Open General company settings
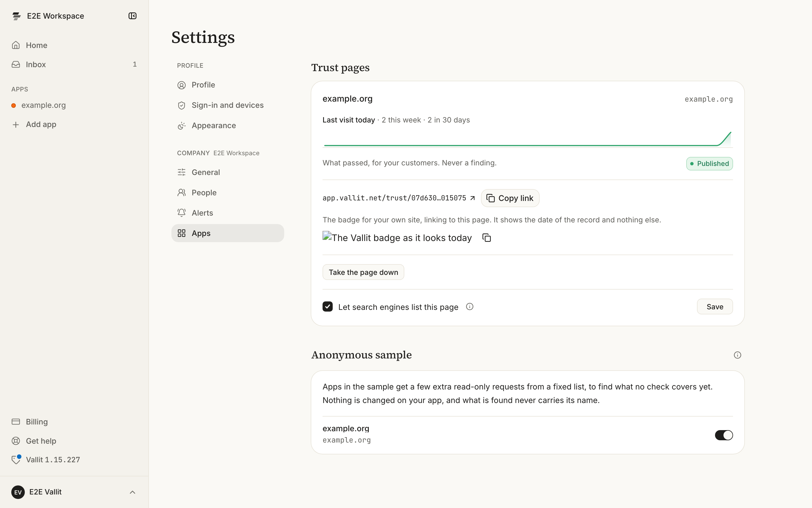 228,172
